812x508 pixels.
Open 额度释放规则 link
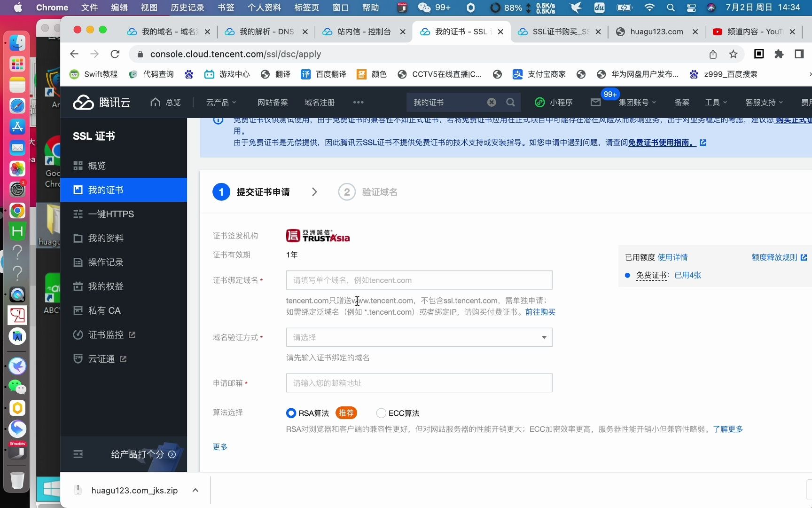[x=779, y=257]
